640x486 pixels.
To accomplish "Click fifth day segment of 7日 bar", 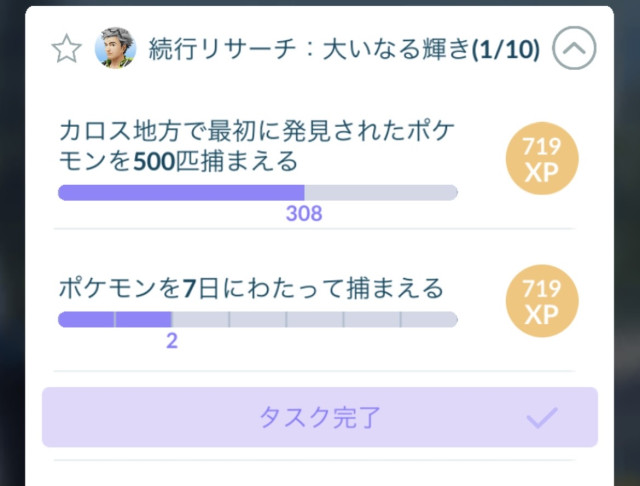I will [315, 319].
